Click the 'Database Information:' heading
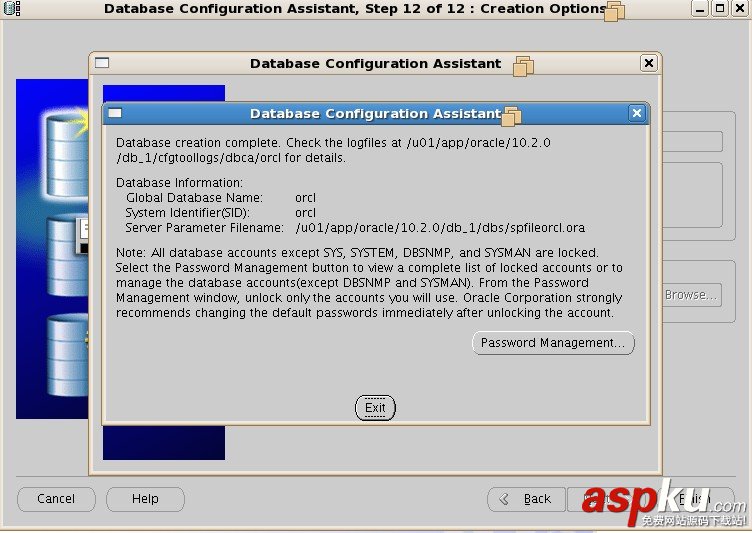 pyautogui.click(x=179, y=183)
